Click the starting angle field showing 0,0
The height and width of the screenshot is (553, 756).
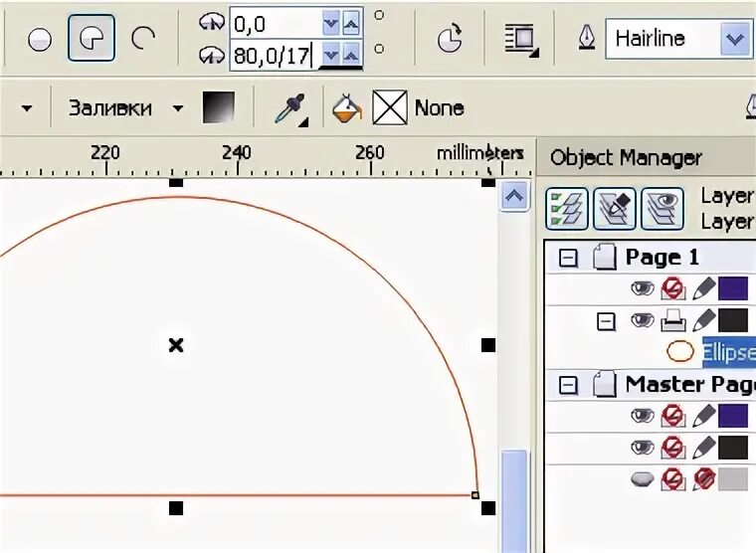tap(276, 23)
